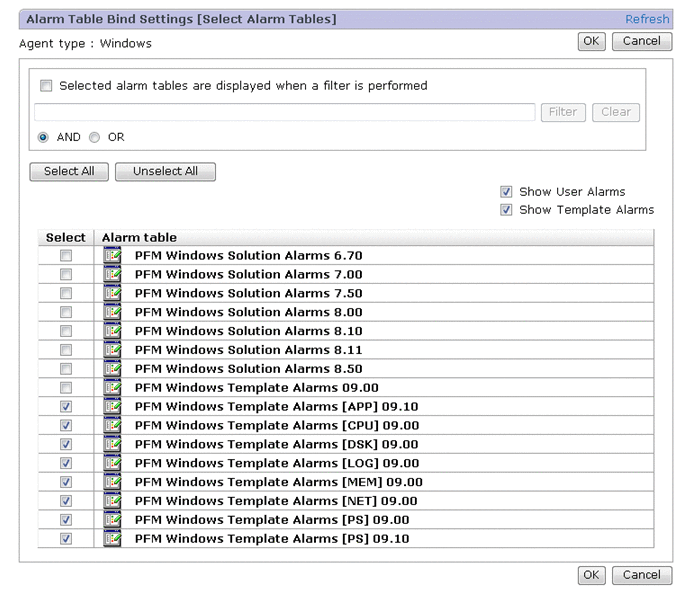This screenshot has height=597, width=685.
Task: Click the Refresh link in the title bar
Action: click(647, 19)
